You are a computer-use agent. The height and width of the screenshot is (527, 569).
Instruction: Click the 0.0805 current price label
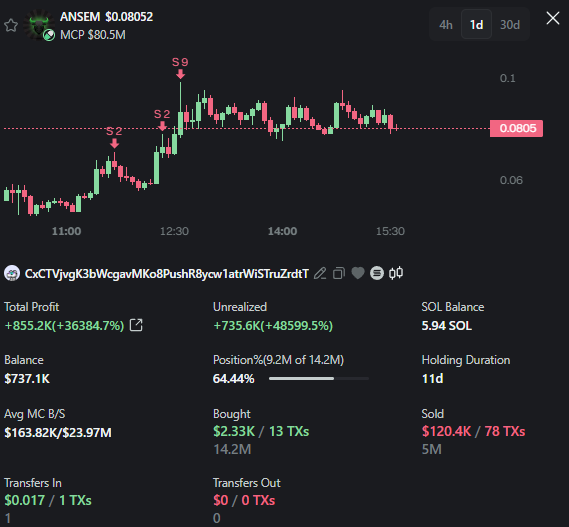[516, 128]
